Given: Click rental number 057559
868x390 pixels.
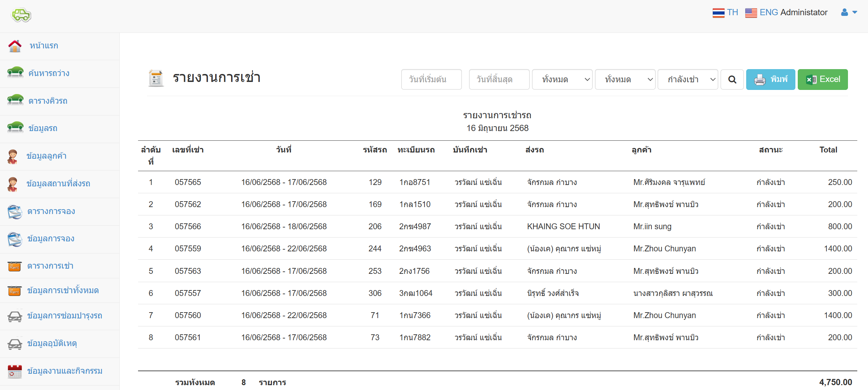Looking at the screenshot, I should pyautogui.click(x=188, y=249).
